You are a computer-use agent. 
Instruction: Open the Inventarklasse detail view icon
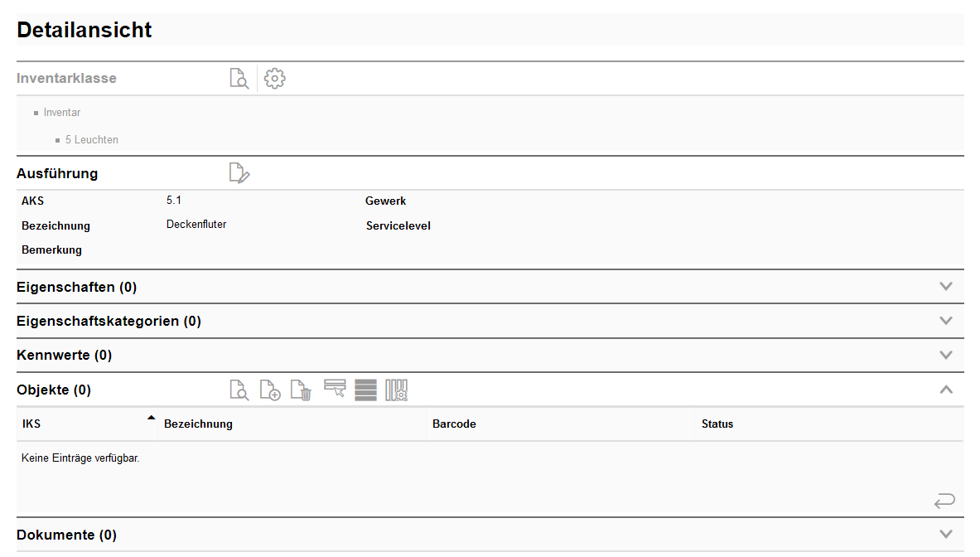pos(239,79)
